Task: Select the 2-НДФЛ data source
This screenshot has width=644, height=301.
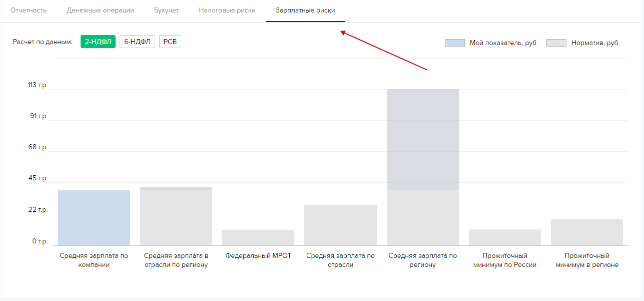Action: [98, 42]
